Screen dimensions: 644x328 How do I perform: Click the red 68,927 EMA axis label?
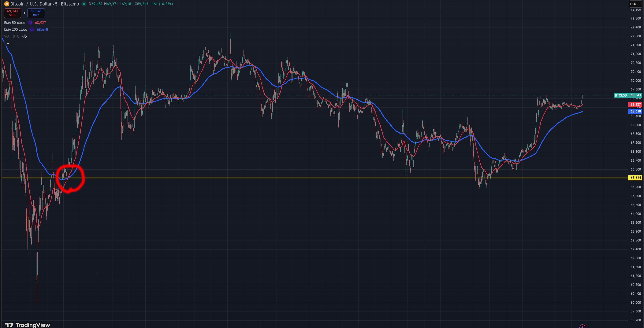point(635,104)
